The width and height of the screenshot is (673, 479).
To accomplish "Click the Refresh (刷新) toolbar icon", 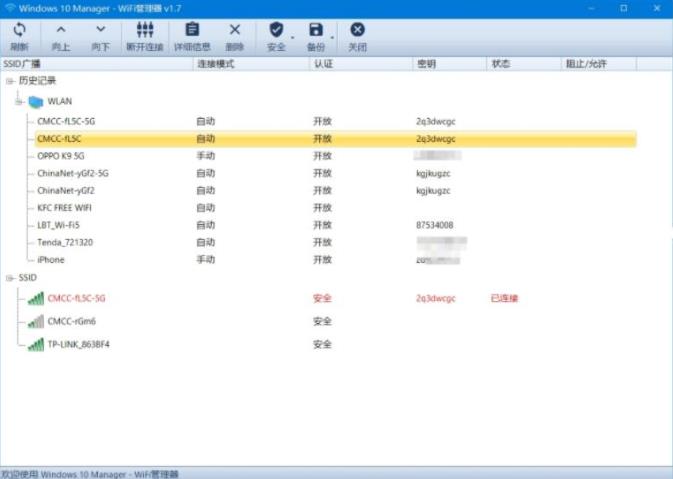I will (19, 30).
